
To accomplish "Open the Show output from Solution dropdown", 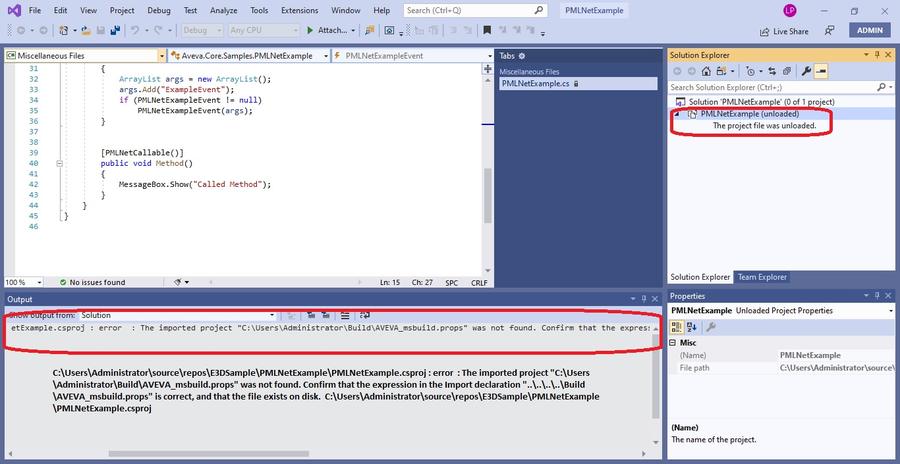I will (178, 315).
